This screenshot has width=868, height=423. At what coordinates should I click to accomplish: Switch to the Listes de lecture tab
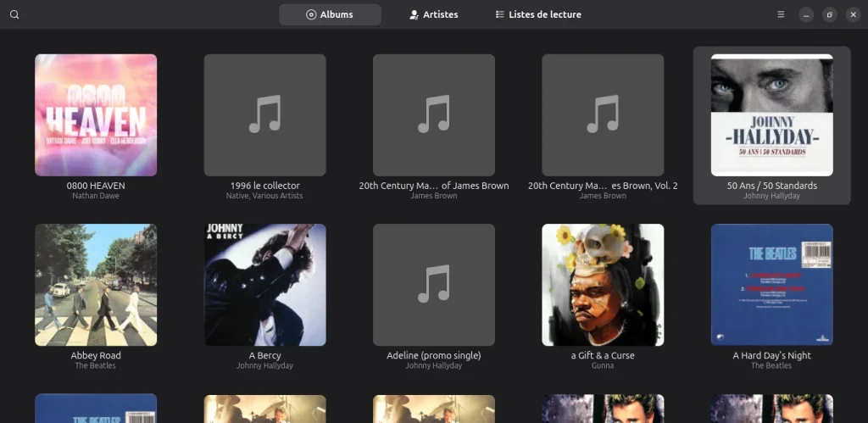click(x=538, y=14)
